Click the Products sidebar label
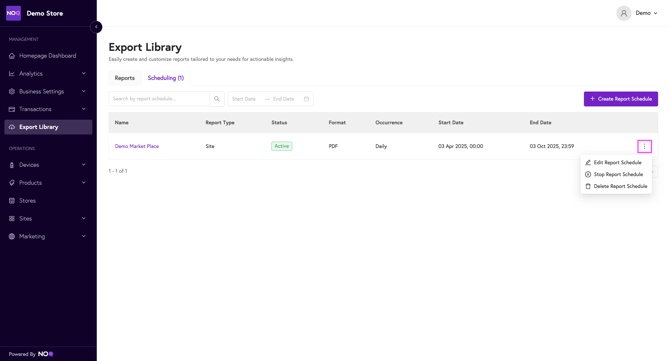This screenshot has height=361, width=670. pos(30,183)
